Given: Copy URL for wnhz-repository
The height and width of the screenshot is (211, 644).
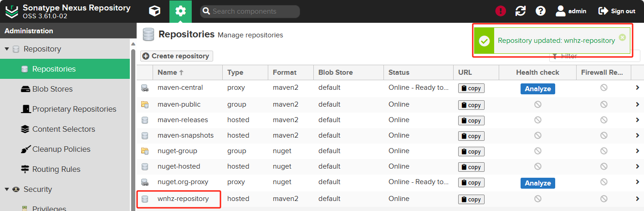Looking at the screenshot, I should (471, 199).
